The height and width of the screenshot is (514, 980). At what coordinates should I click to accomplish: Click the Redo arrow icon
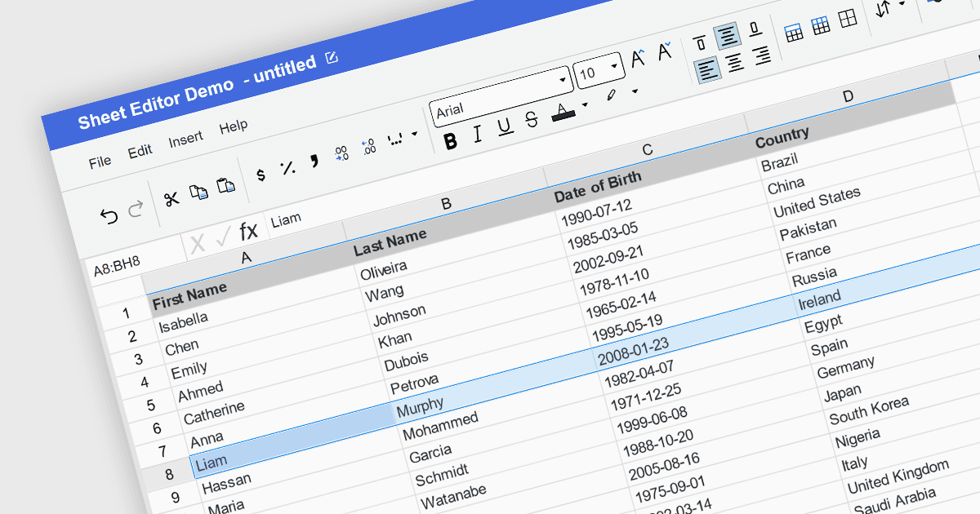pos(136,209)
